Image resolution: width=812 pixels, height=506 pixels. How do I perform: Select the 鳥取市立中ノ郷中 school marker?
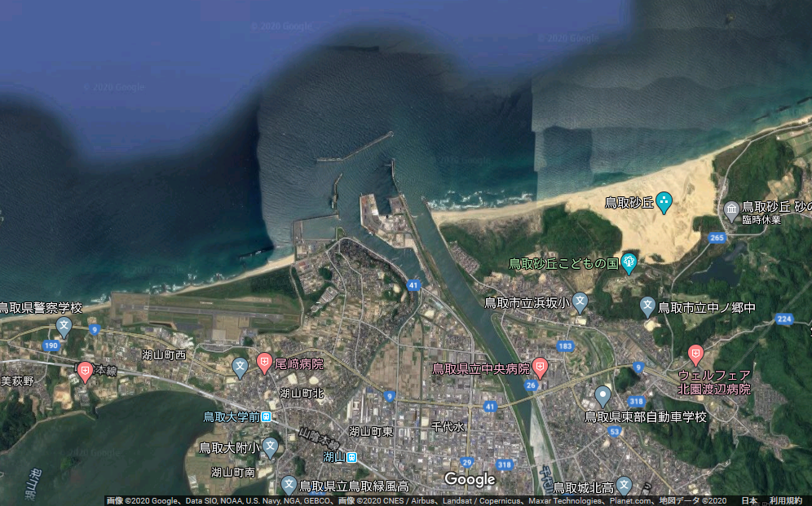[647, 307]
